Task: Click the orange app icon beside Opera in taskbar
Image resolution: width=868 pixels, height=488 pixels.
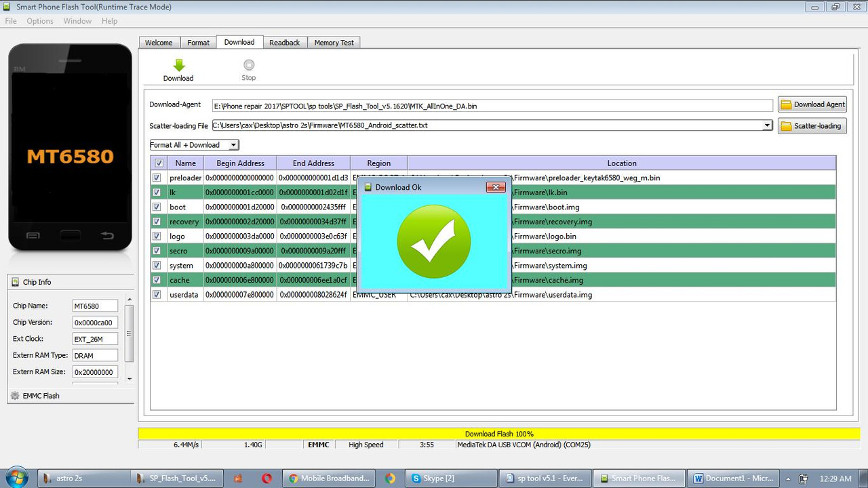Action: click(x=238, y=478)
